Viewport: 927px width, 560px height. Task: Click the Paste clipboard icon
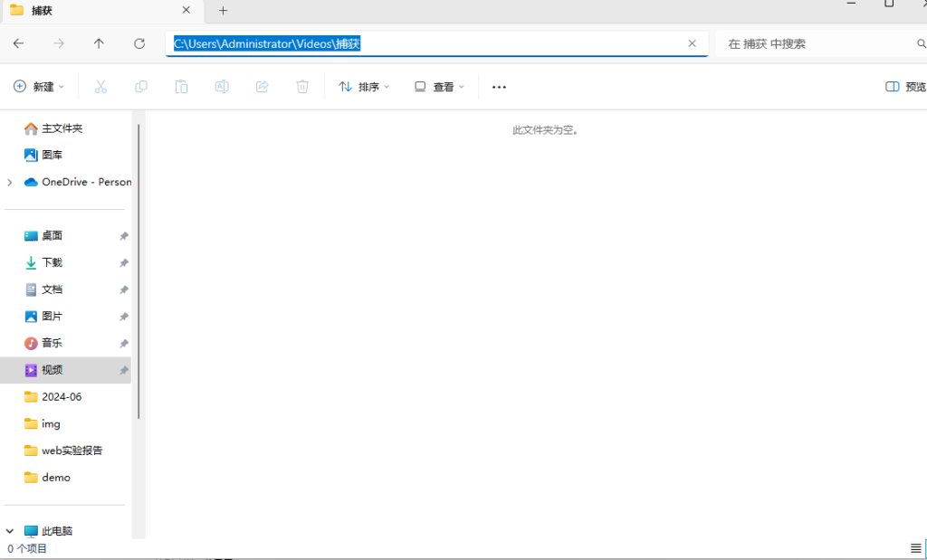(x=181, y=87)
